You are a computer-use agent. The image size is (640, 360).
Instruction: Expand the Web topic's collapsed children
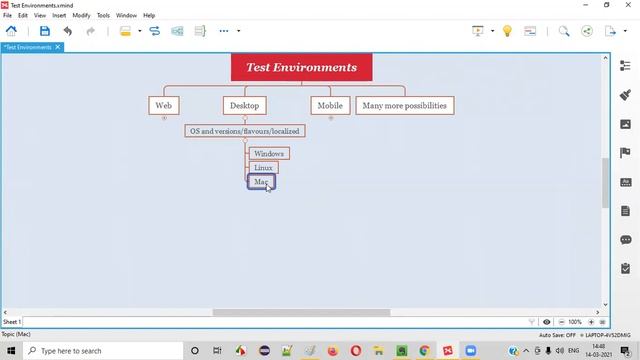[164, 118]
